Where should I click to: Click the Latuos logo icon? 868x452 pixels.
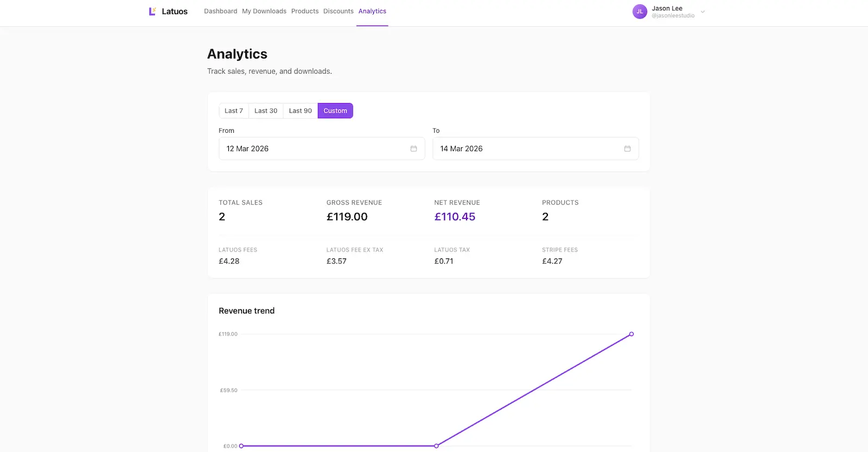(x=152, y=11)
